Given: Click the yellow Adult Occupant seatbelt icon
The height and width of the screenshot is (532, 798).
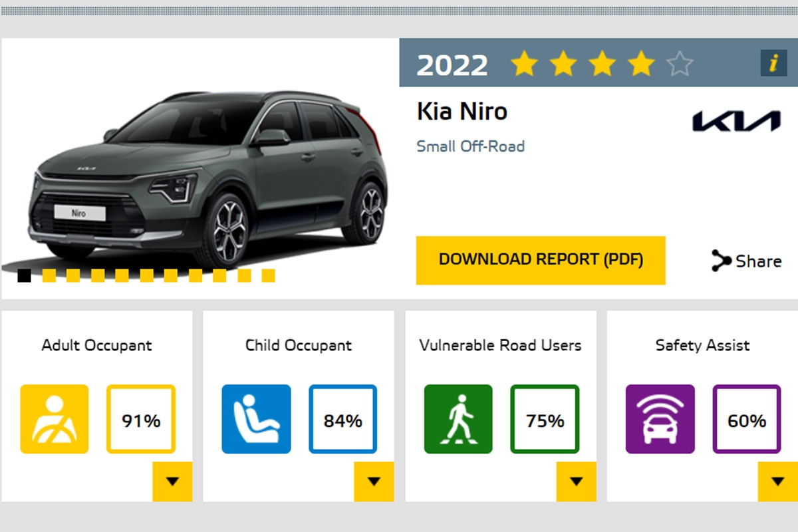Looking at the screenshot, I should (54, 419).
